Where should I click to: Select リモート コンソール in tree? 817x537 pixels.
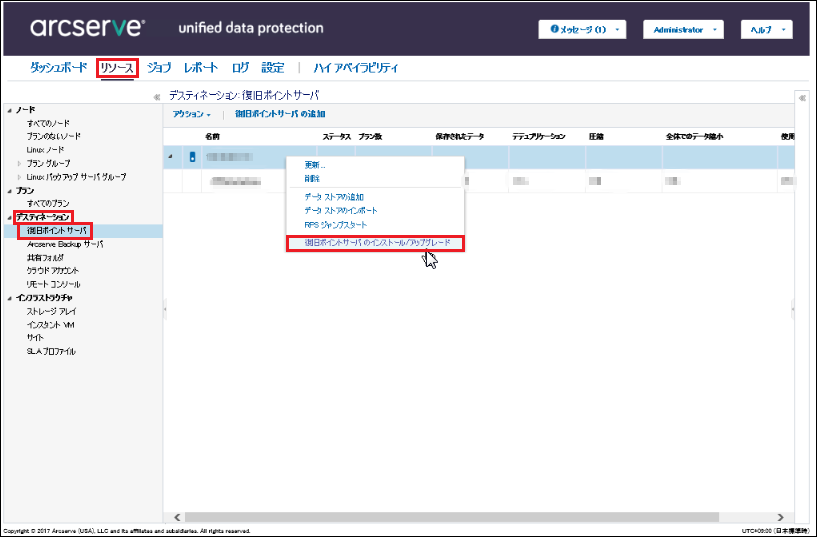click(x=53, y=284)
